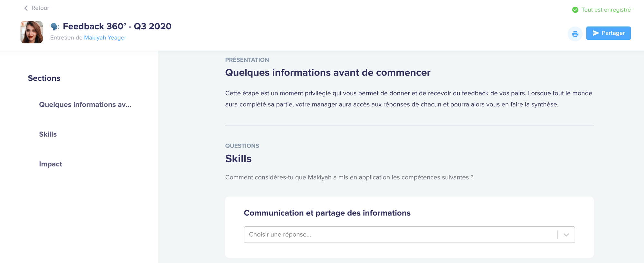This screenshot has width=644, height=263.
Task: Click the Partager button
Action: [608, 33]
